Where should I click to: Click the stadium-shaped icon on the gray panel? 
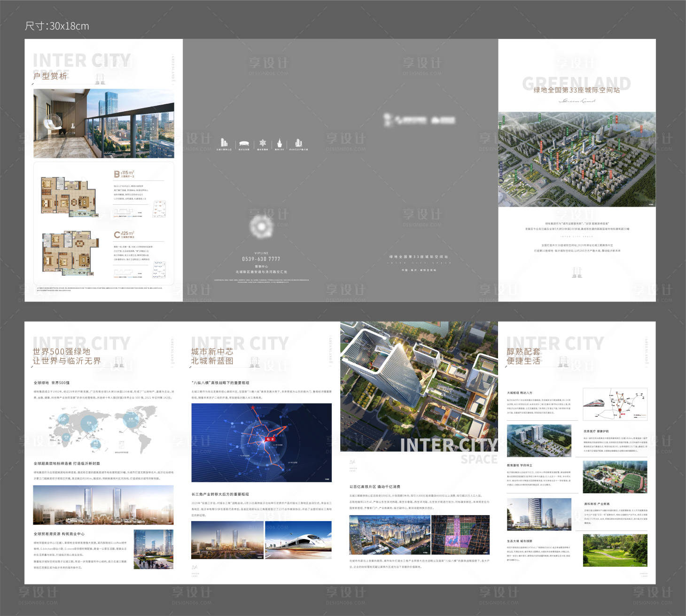pos(244,143)
